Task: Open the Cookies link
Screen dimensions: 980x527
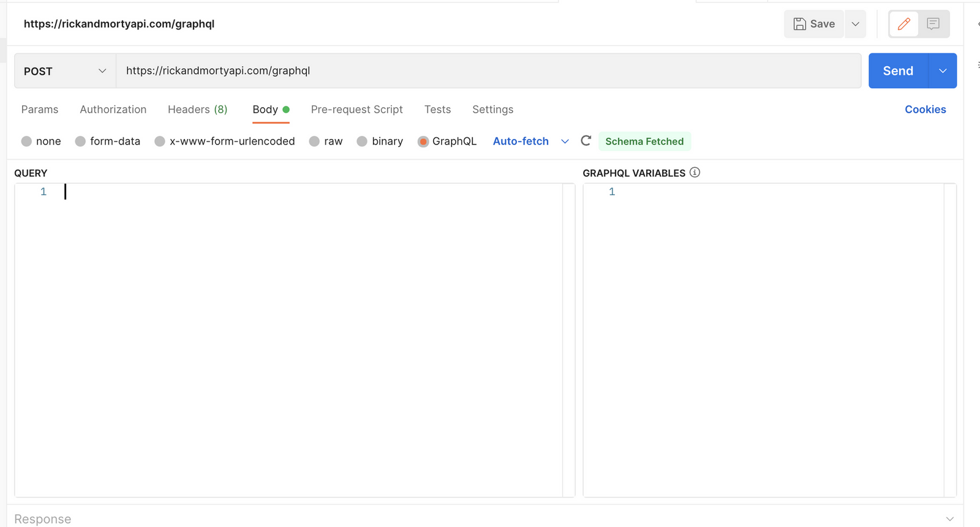Action: 925,110
